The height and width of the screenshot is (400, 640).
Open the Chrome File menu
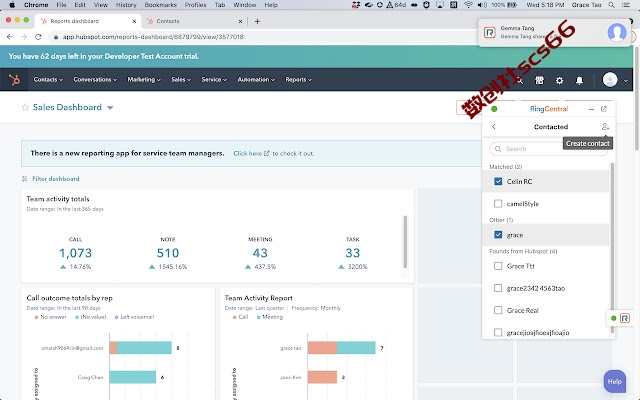point(62,5)
